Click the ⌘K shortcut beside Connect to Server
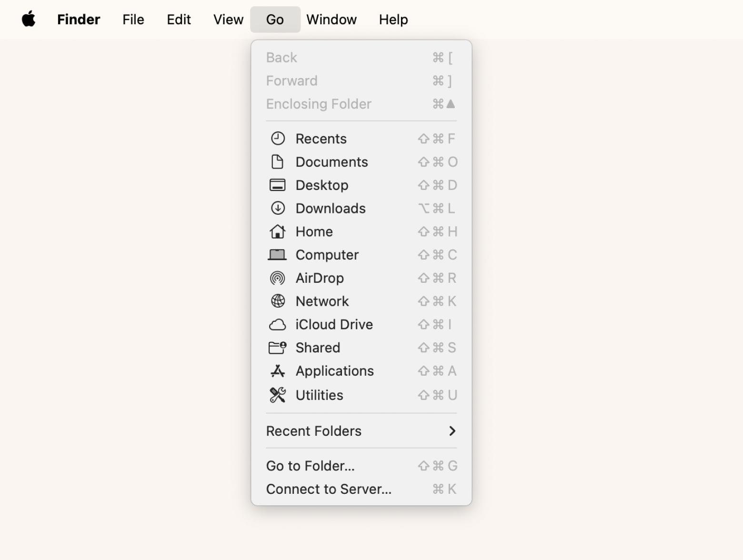 pyautogui.click(x=444, y=489)
